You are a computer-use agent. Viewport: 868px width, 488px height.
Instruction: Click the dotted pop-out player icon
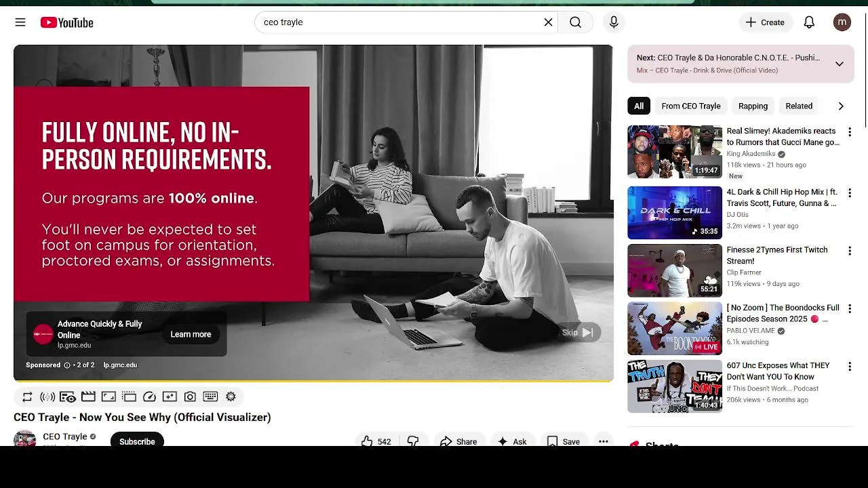(x=129, y=396)
